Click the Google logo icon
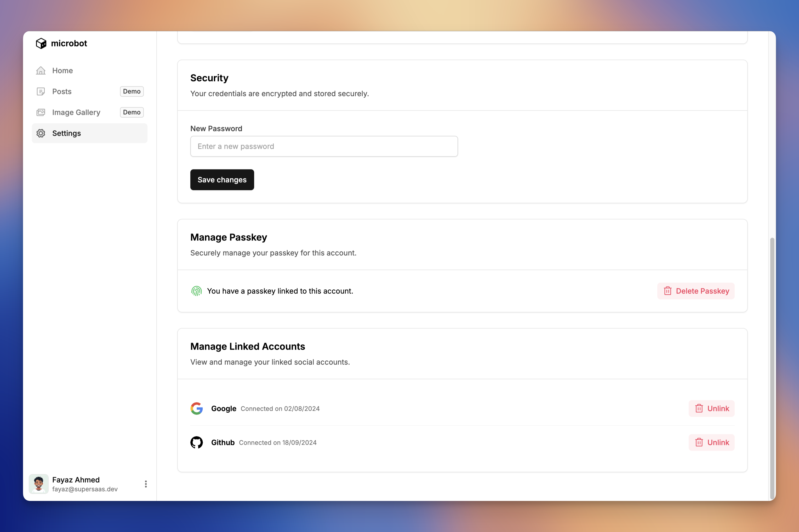The image size is (799, 532). (197, 408)
